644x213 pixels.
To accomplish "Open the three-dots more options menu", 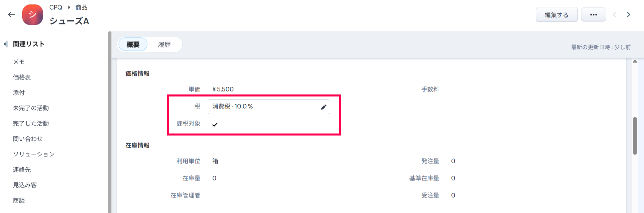I will (x=593, y=15).
